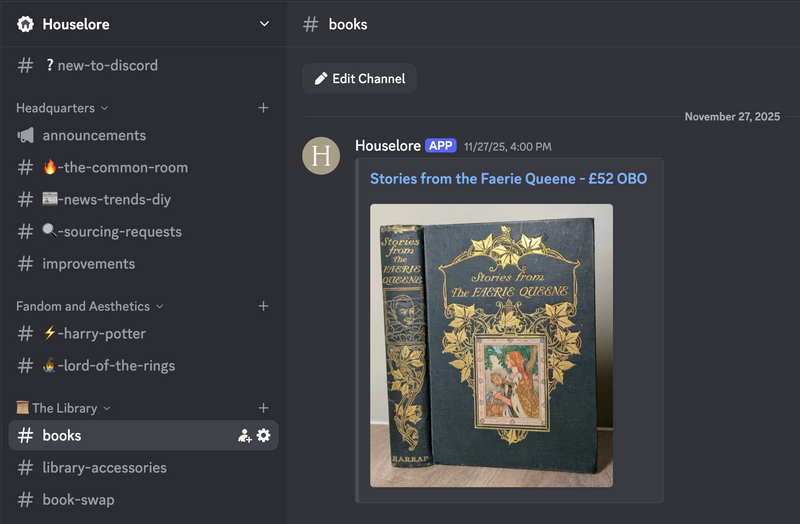Open books channel settings gear icon

coord(264,436)
